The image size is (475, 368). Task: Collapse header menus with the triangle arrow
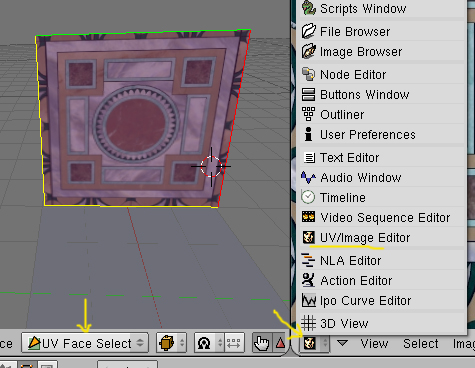[342, 343]
